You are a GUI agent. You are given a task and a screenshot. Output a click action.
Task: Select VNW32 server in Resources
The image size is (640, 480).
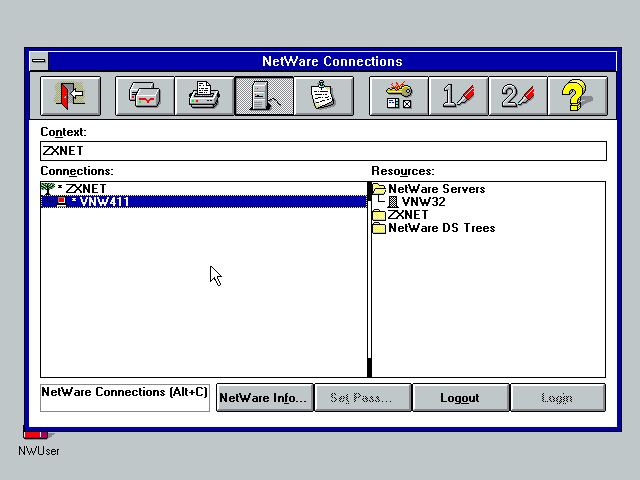[423, 202]
